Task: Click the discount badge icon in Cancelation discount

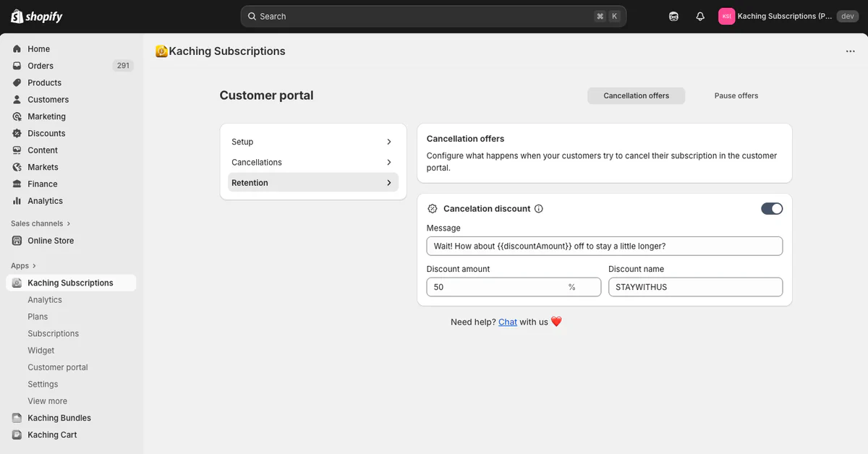Action: tap(433, 208)
